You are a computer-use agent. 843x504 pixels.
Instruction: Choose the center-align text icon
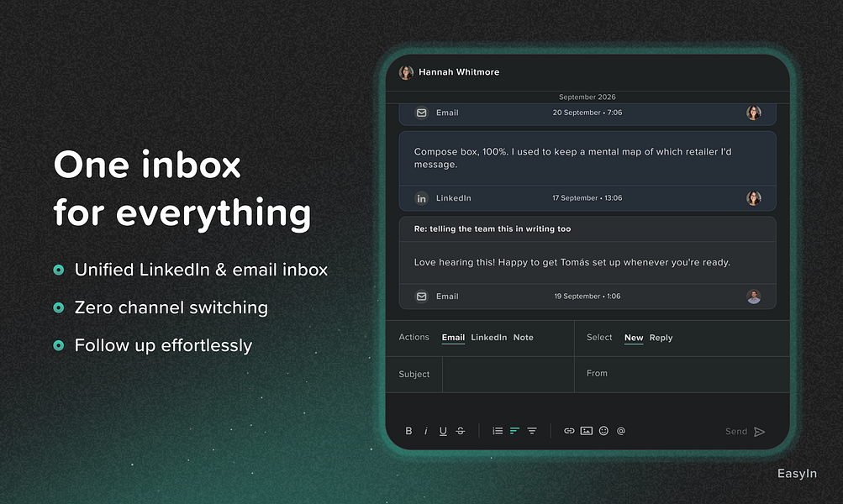[x=532, y=431]
